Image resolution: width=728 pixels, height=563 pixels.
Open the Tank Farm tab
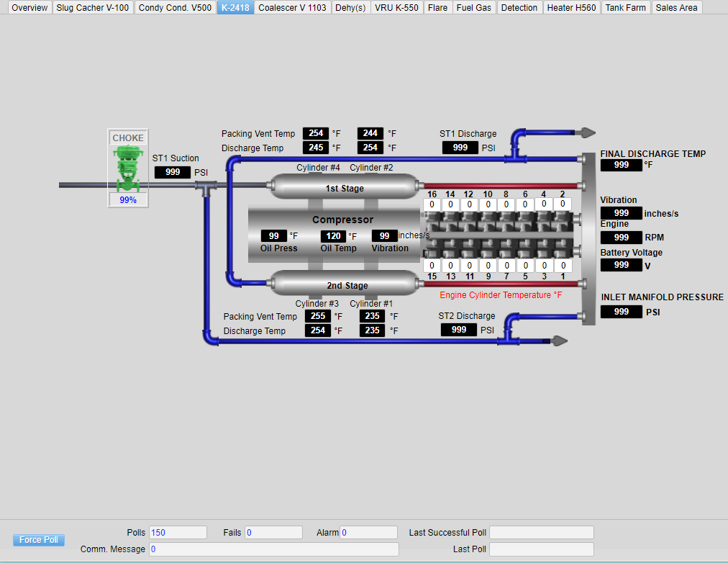[x=625, y=7]
